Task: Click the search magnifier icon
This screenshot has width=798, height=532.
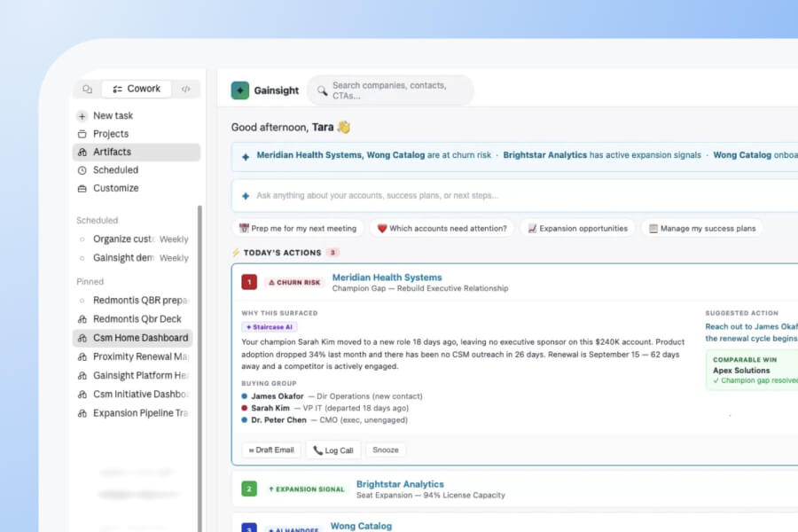Action: 322,90
